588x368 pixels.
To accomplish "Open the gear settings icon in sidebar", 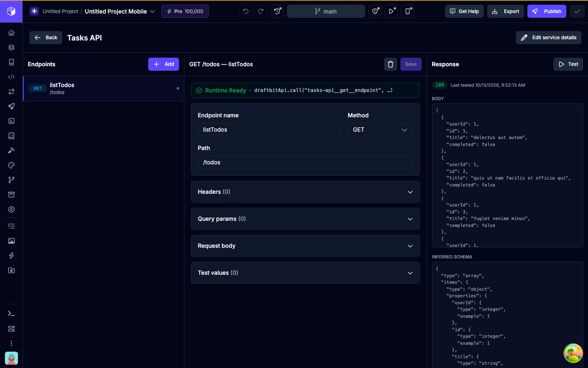I will coord(11,209).
